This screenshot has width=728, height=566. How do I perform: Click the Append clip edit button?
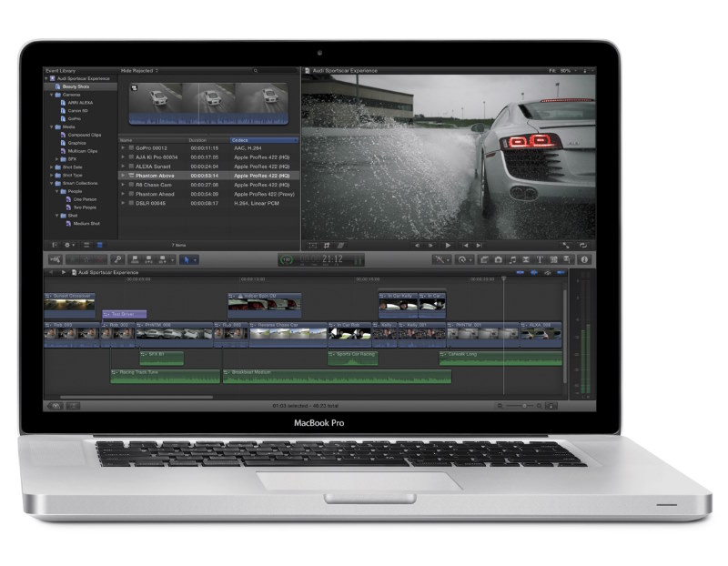point(163,259)
